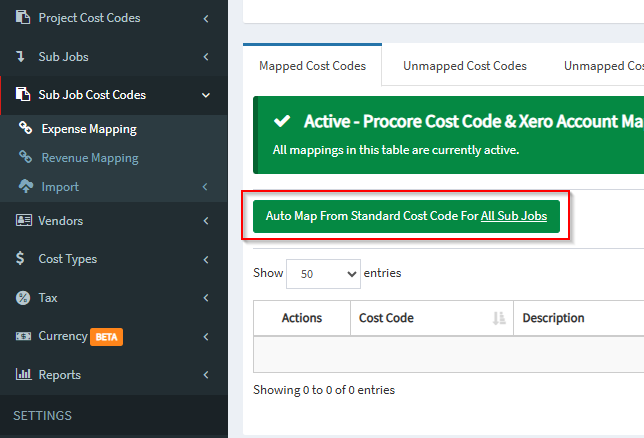This screenshot has height=438, width=644.
Task: Click the 'Showing 0 to 0 of 0 entries' text
Action: click(324, 390)
